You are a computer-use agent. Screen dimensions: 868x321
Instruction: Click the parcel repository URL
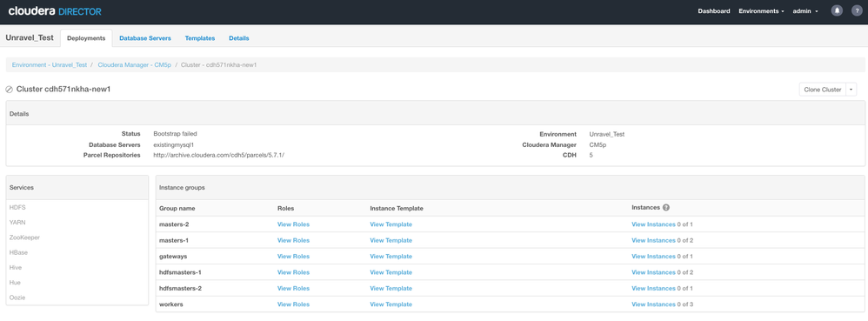[218, 155]
